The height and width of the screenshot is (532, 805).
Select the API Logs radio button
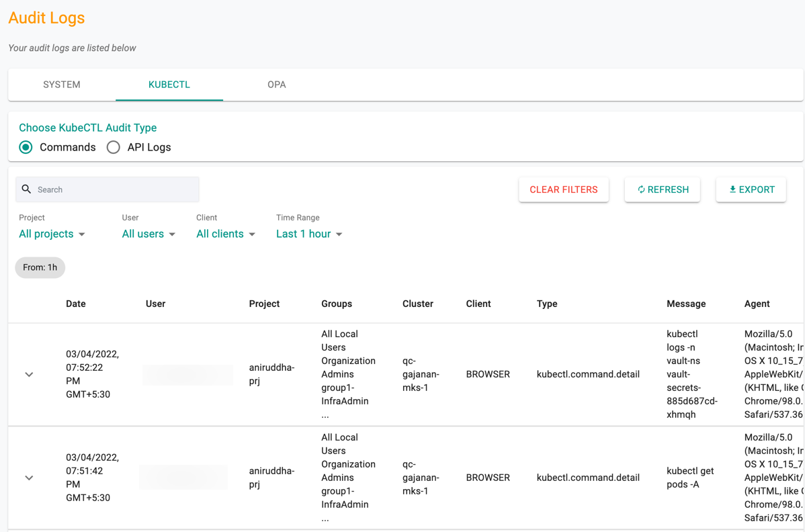pyautogui.click(x=114, y=147)
